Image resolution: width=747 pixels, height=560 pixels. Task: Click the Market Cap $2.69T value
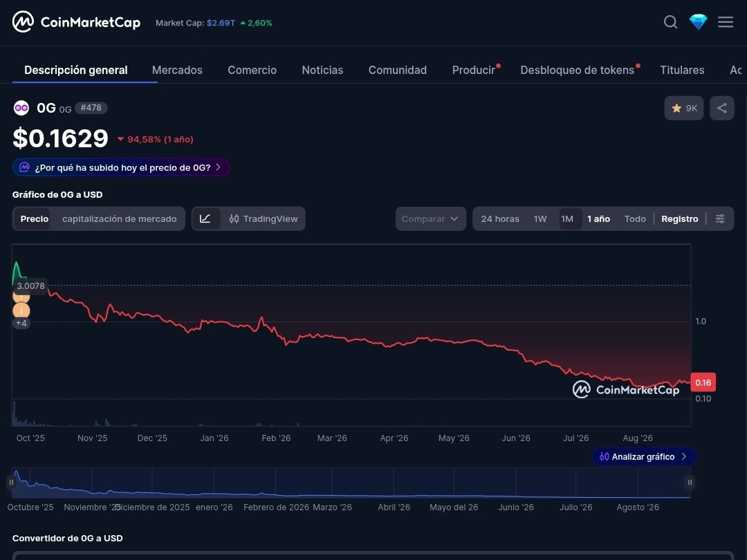point(221,23)
